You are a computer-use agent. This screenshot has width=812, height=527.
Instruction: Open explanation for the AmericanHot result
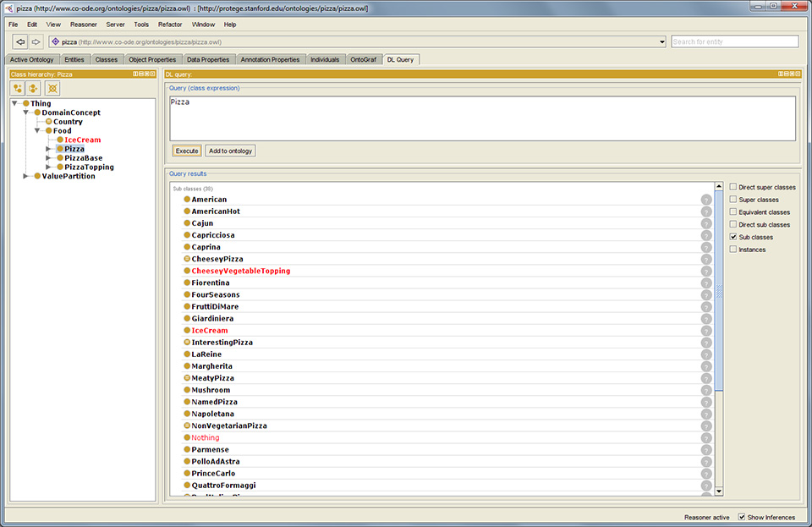706,211
